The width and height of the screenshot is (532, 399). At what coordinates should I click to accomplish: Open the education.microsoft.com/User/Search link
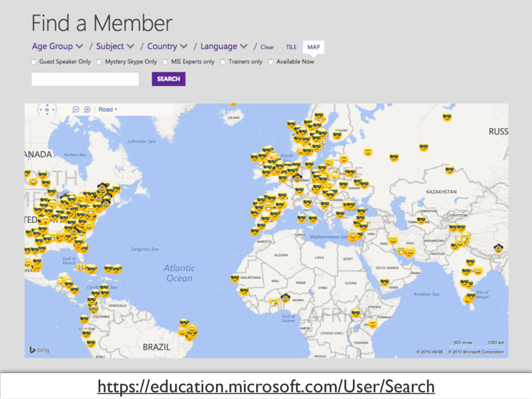coord(266,387)
